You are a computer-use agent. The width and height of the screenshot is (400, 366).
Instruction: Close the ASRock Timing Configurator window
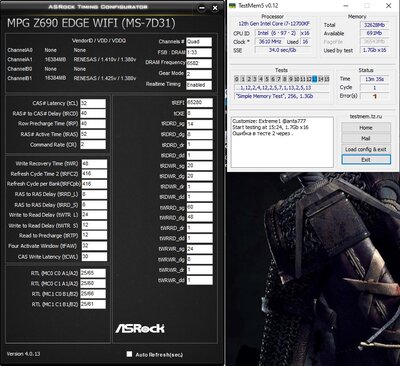[215, 8]
